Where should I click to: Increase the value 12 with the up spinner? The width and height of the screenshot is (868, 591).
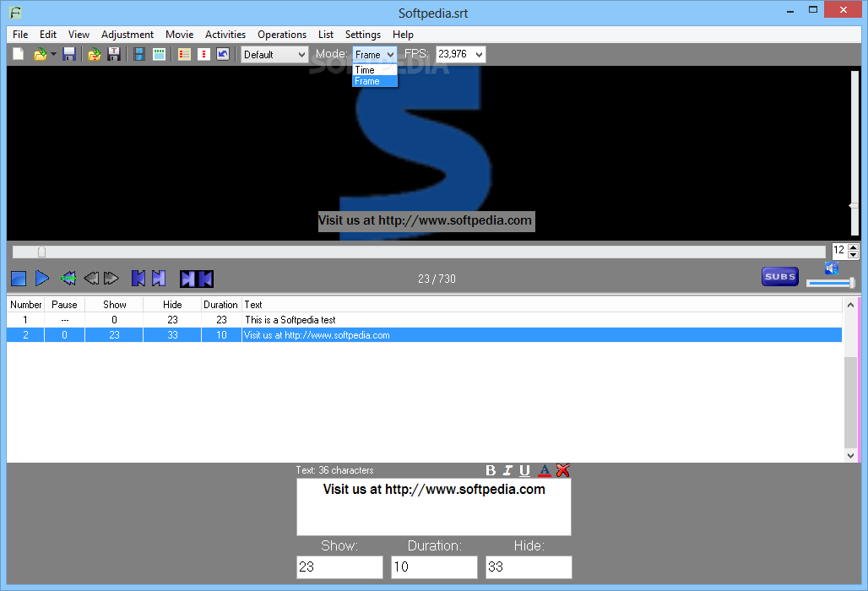tap(853, 247)
